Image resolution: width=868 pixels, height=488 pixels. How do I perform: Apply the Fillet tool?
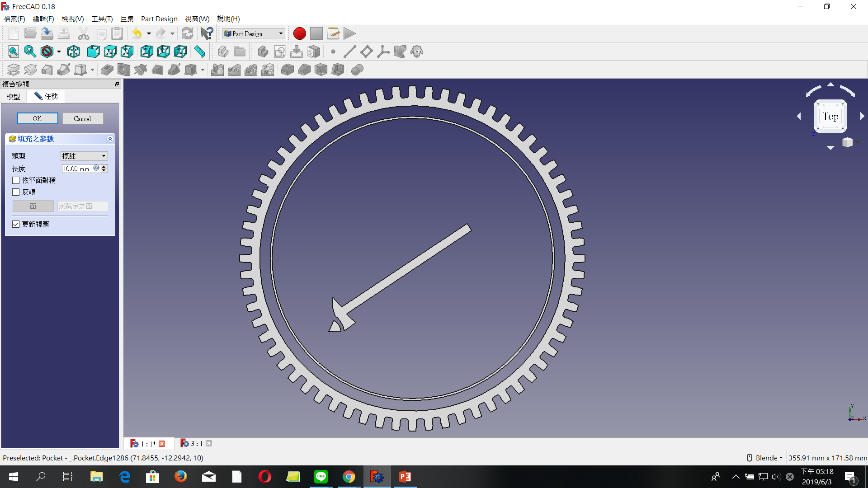pyautogui.click(x=288, y=70)
